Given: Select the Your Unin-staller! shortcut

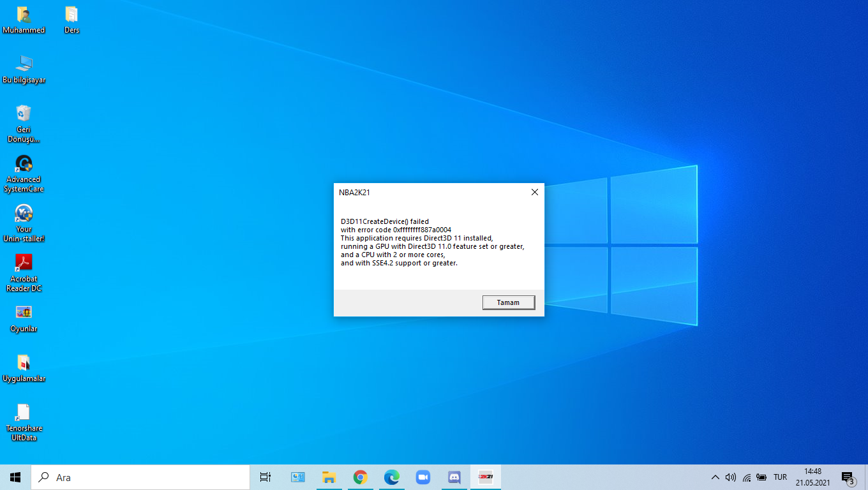Looking at the screenshot, I should coord(24,223).
